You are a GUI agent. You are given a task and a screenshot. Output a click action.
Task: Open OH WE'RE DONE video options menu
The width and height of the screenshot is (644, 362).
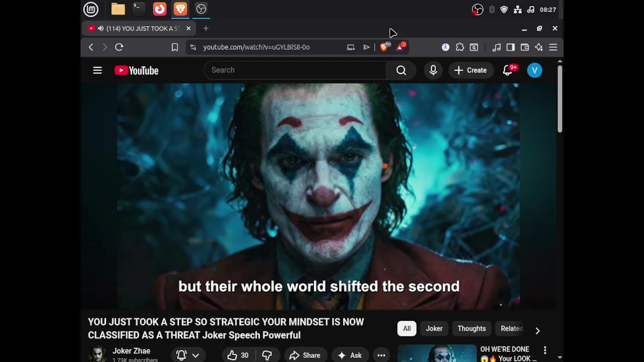[545, 350]
